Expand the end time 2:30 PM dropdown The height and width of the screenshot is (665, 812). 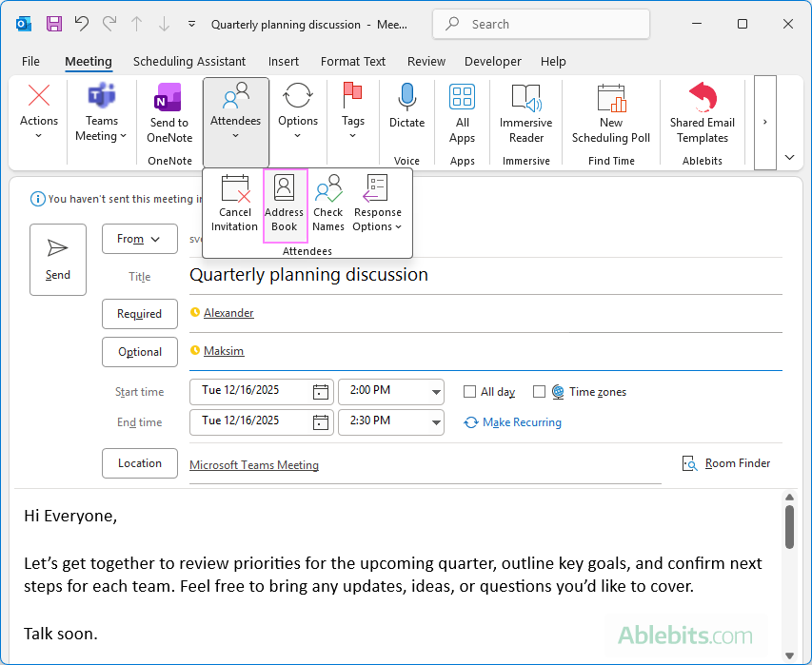pos(436,422)
